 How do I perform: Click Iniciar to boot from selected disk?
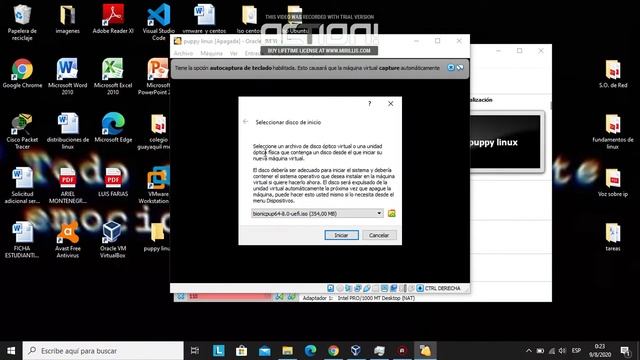pyautogui.click(x=341, y=235)
